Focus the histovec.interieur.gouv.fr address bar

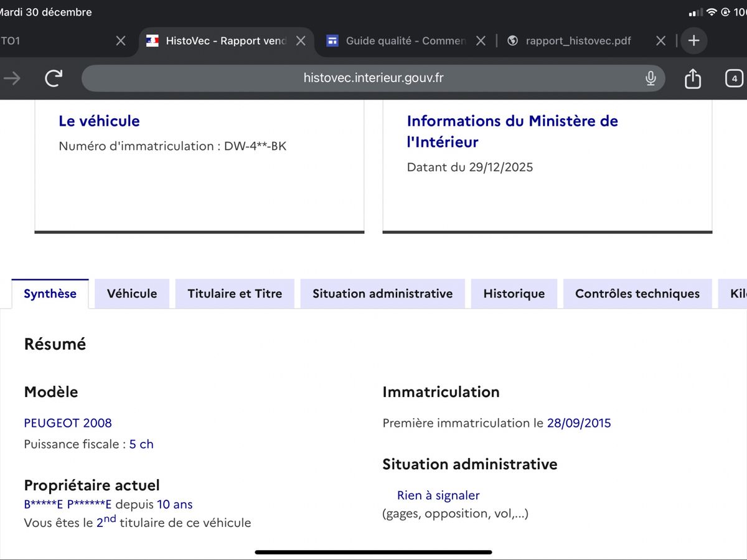coord(374,78)
